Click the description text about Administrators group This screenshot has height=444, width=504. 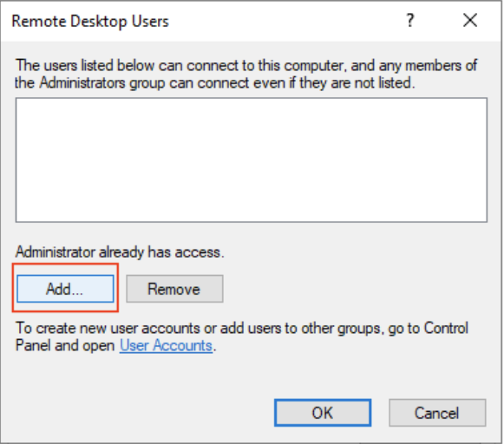point(246,75)
